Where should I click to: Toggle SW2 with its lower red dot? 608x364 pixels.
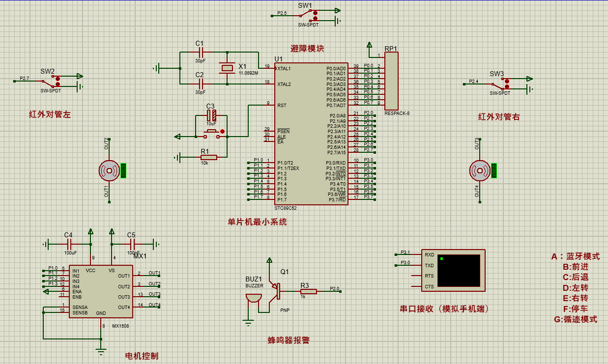coord(58,84)
